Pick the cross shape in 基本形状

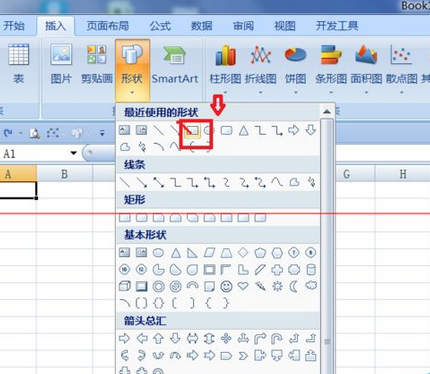pyautogui.click(x=277, y=270)
